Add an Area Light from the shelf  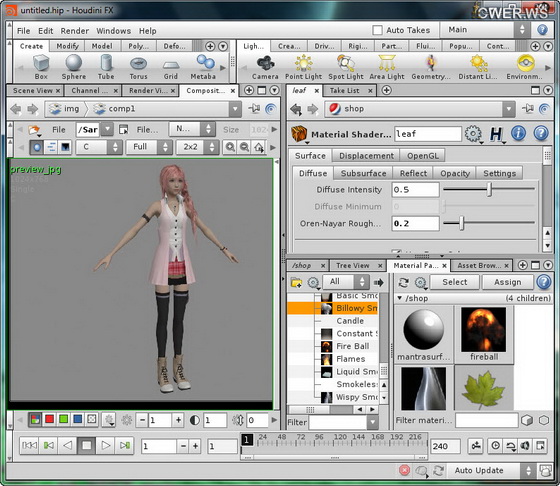387,68
